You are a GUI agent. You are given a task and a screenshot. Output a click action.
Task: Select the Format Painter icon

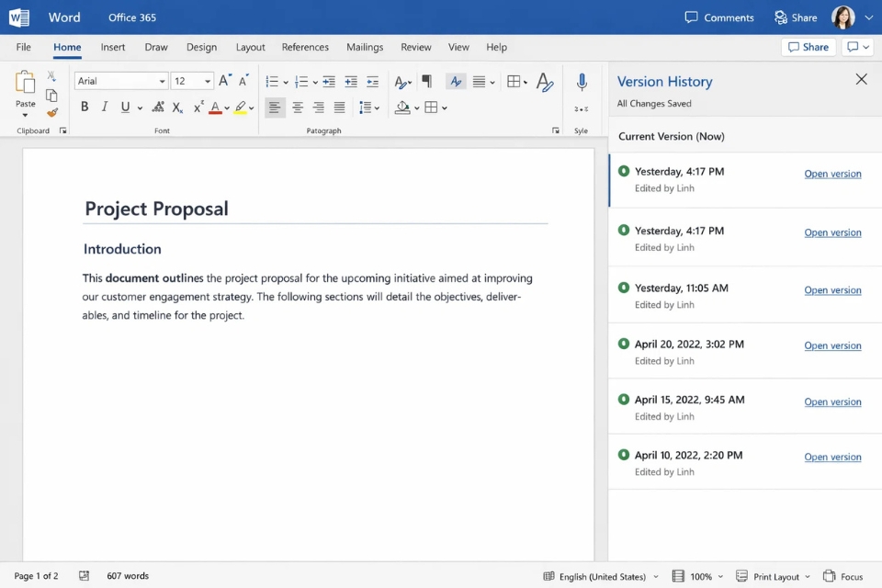pyautogui.click(x=51, y=112)
